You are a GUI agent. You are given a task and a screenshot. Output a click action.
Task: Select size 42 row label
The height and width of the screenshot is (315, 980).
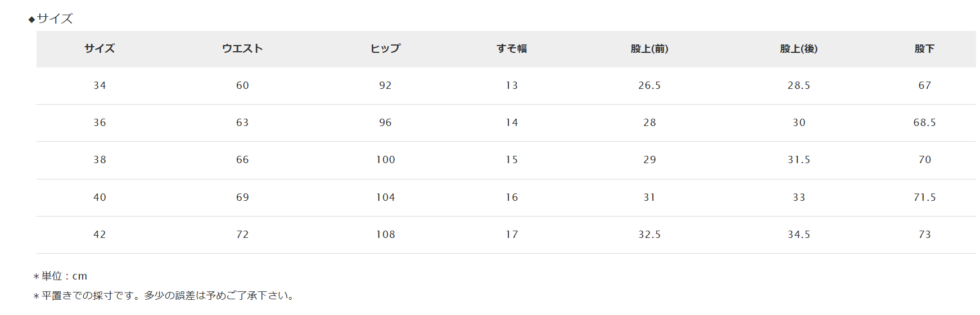pos(100,235)
